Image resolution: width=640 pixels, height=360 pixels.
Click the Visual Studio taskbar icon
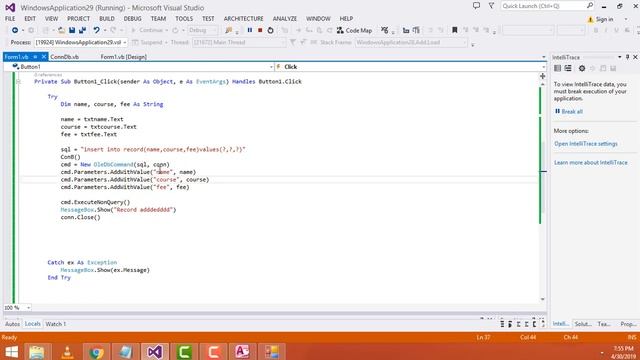coord(155,351)
